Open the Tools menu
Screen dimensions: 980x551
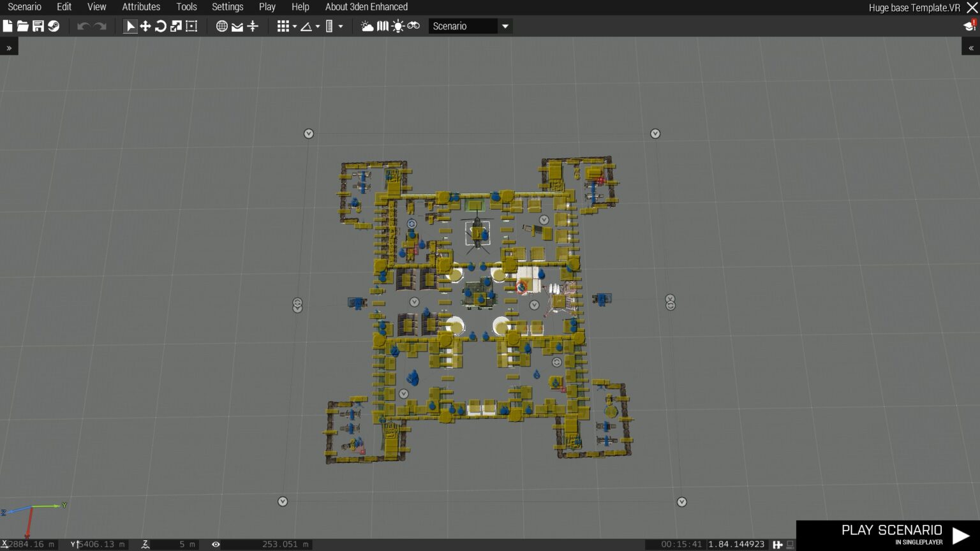point(186,7)
